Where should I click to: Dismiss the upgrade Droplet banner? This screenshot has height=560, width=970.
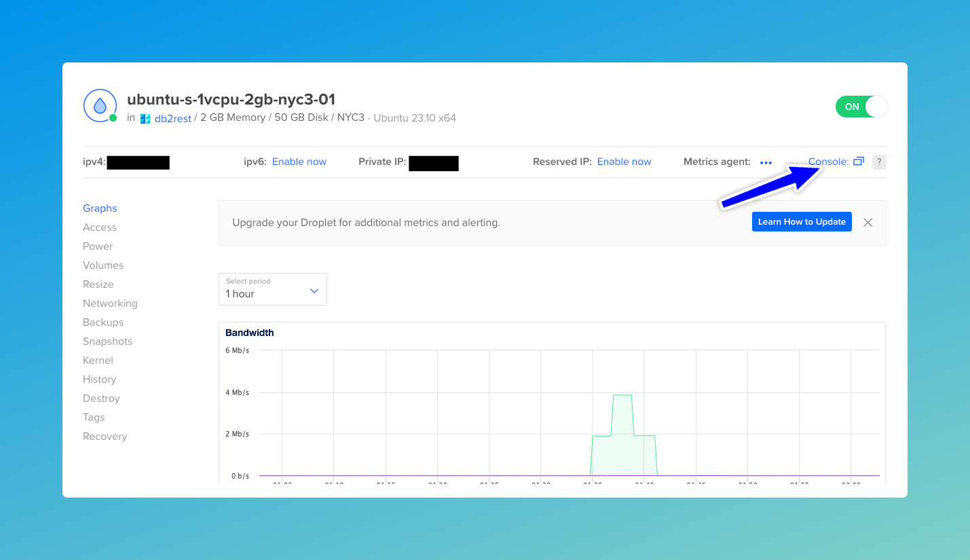click(868, 222)
